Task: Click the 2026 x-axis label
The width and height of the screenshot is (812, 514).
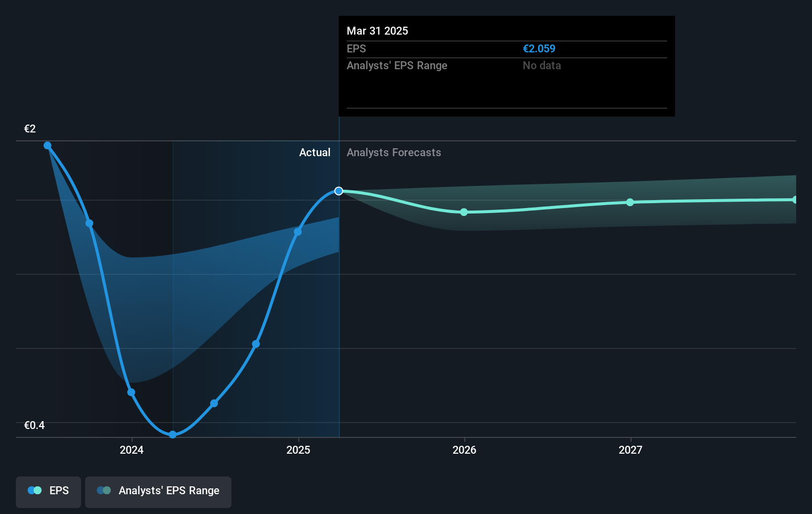Action: click(464, 450)
